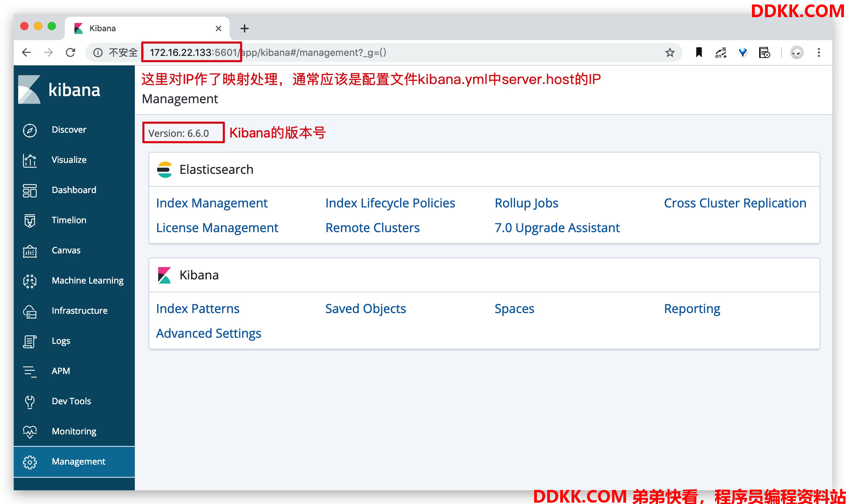Bookmark this page with star icon

(x=670, y=52)
